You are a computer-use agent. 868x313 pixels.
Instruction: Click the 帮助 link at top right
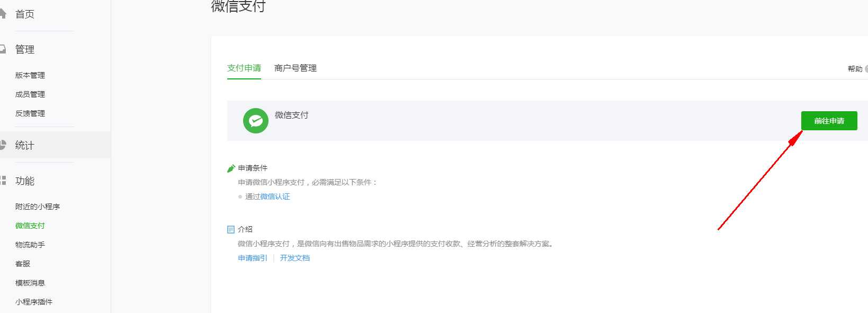[x=855, y=69]
